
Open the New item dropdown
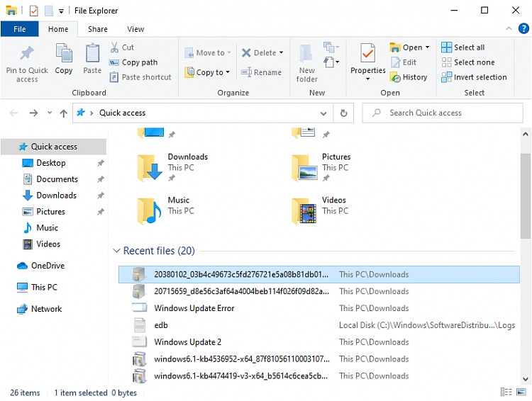[331, 47]
